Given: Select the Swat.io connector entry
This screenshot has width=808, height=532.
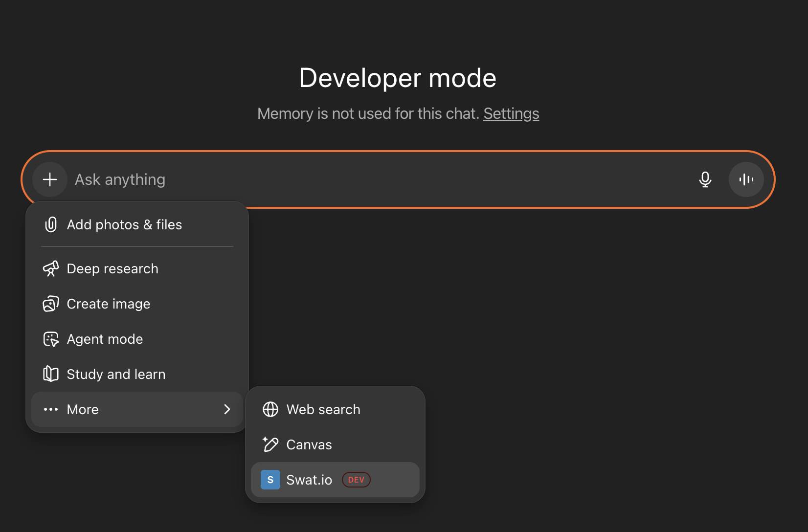Looking at the screenshot, I should tap(335, 480).
